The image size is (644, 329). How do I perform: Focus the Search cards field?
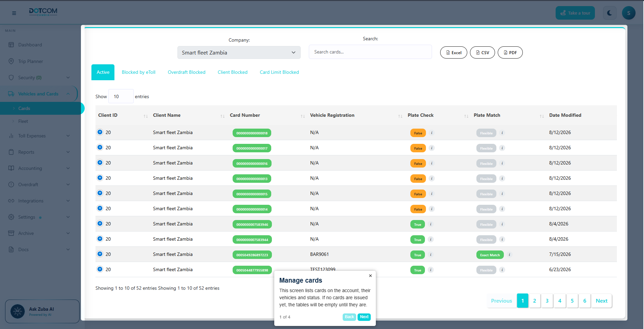click(x=370, y=52)
